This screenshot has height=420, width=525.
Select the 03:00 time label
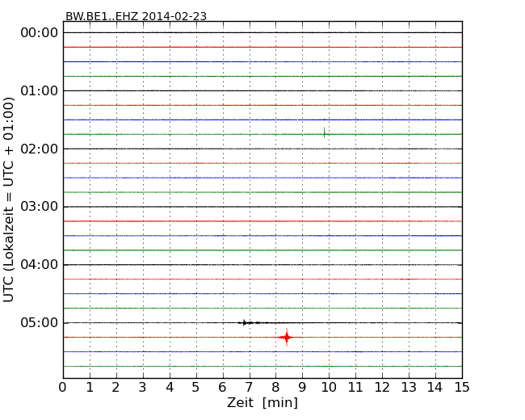40,207
